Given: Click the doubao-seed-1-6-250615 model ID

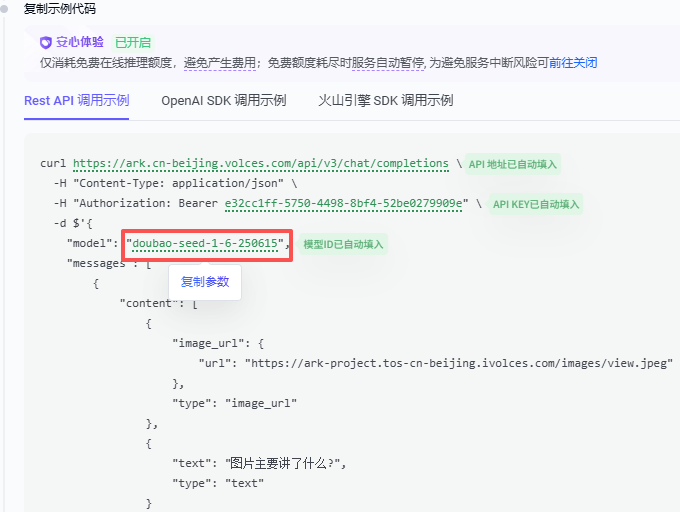Looking at the screenshot, I should pos(205,243).
